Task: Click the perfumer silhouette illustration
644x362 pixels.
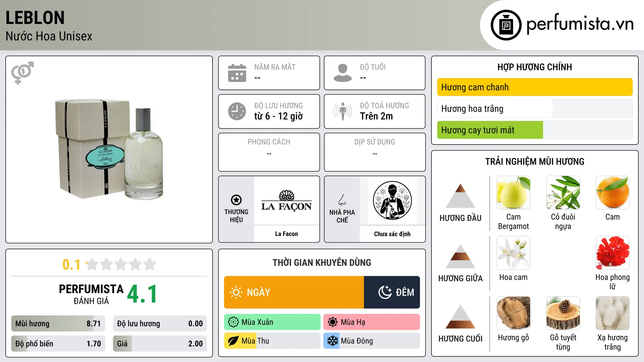Action: click(392, 200)
